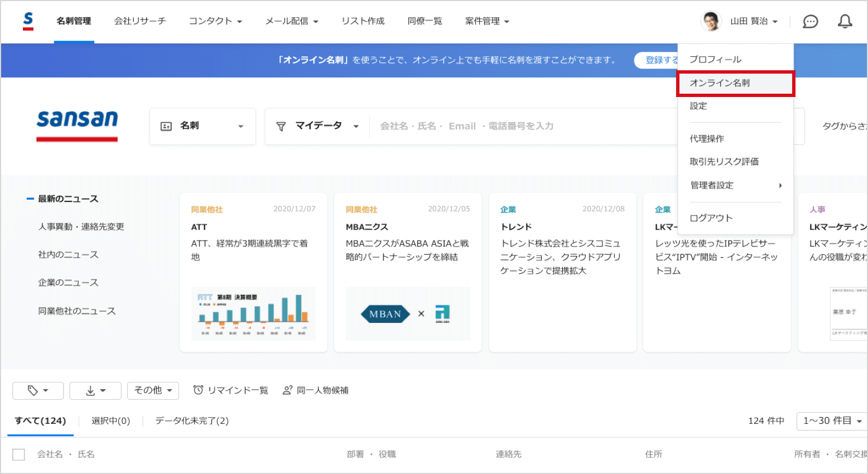Open the IPテレビサービス news article text

tap(716, 257)
